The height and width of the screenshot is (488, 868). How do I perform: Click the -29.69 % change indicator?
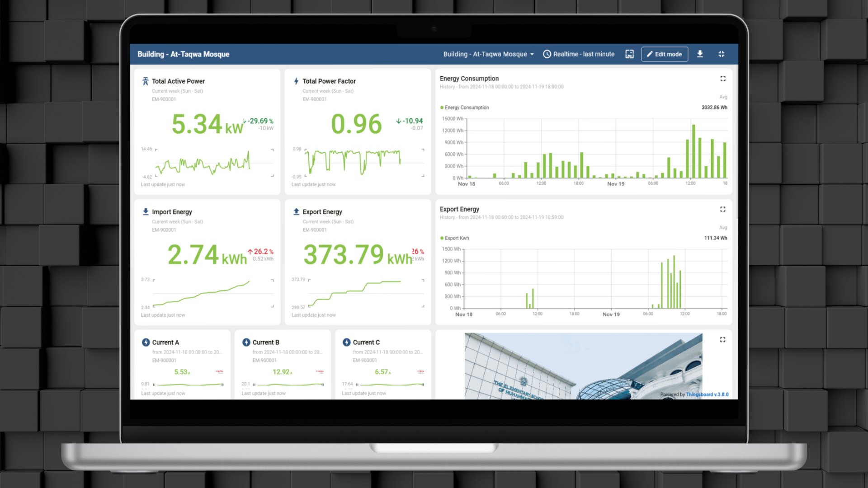tap(258, 121)
